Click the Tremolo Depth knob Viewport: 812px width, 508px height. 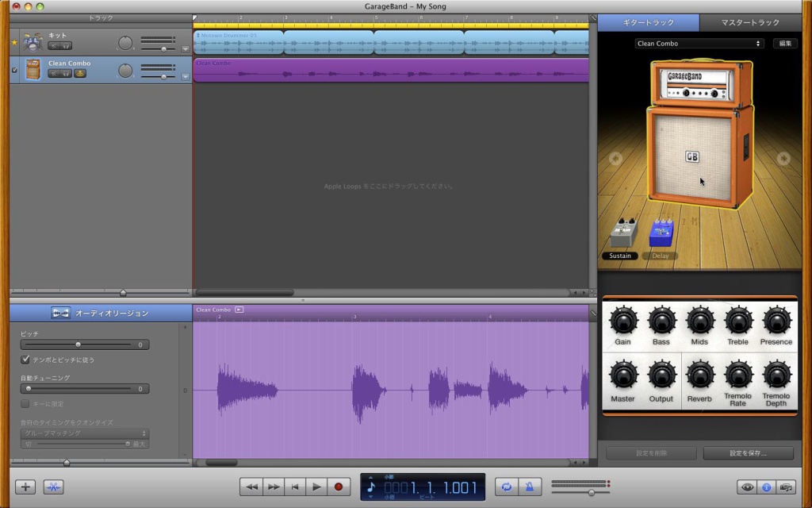pyautogui.click(x=777, y=375)
